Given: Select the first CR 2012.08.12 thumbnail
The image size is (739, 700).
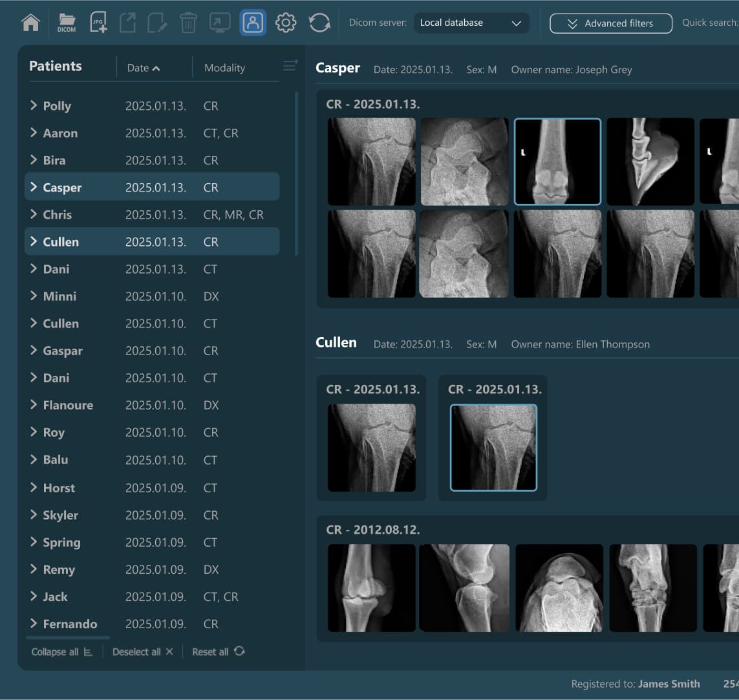Looking at the screenshot, I should click(x=372, y=588).
